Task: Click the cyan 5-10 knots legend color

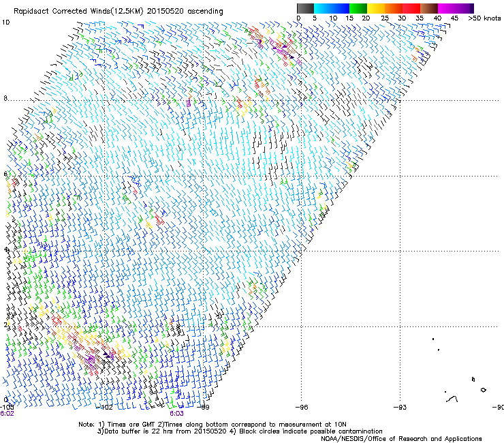Action: 323,8
